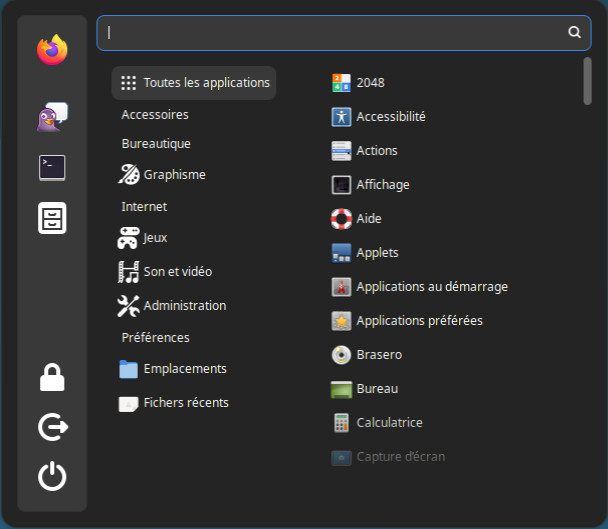
Task: Select the Bureautique category
Action: (156, 144)
